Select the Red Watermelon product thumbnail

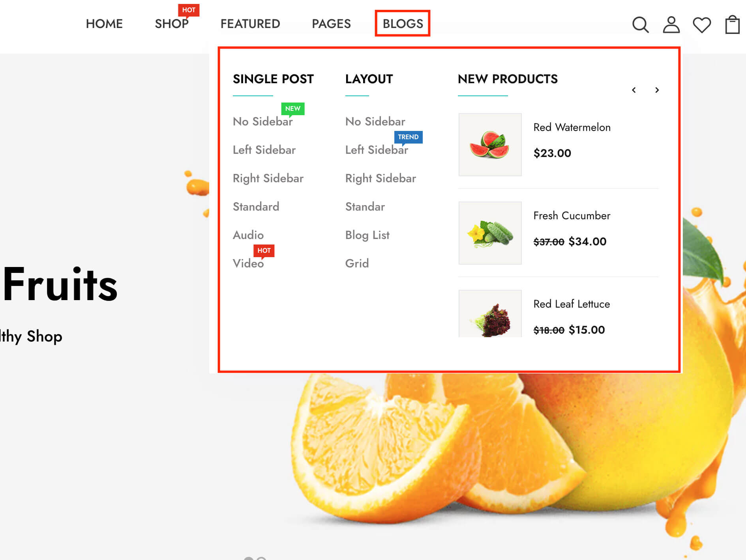(490, 145)
